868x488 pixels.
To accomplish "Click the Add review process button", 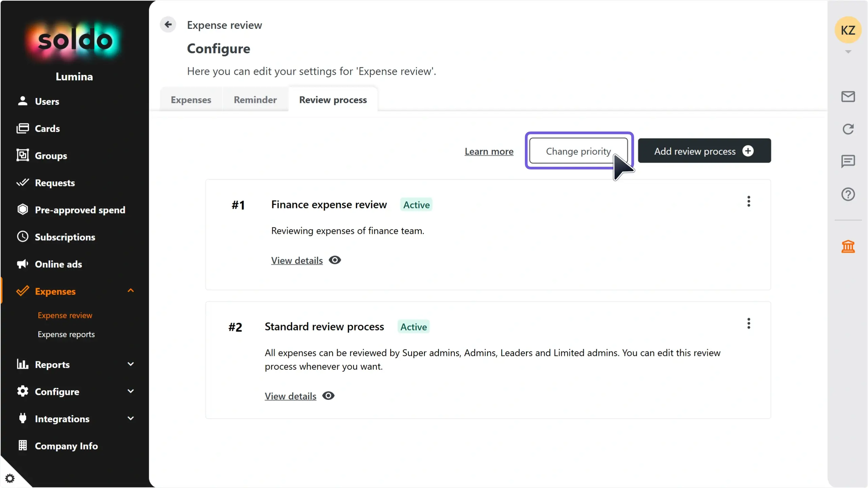I will point(704,151).
